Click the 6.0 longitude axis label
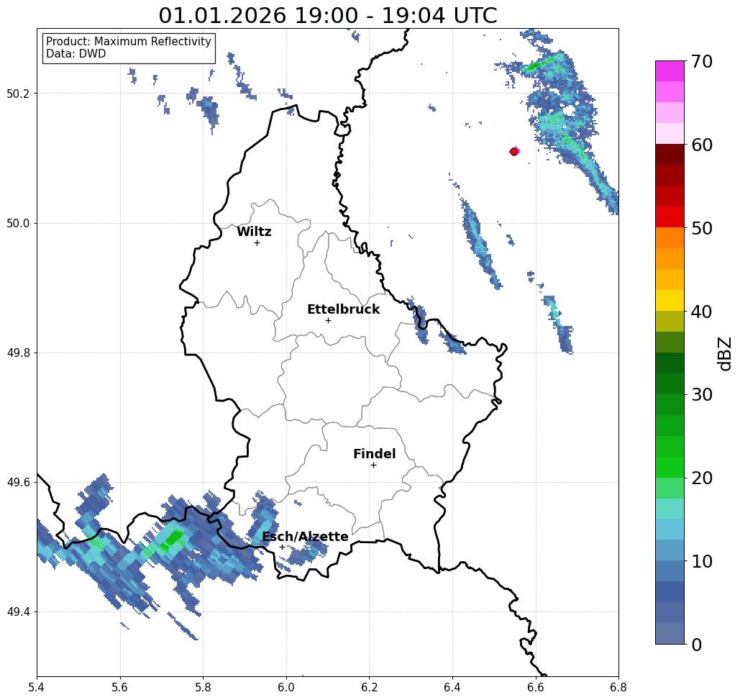The height and width of the screenshot is (700, 740). pos(286,687)
